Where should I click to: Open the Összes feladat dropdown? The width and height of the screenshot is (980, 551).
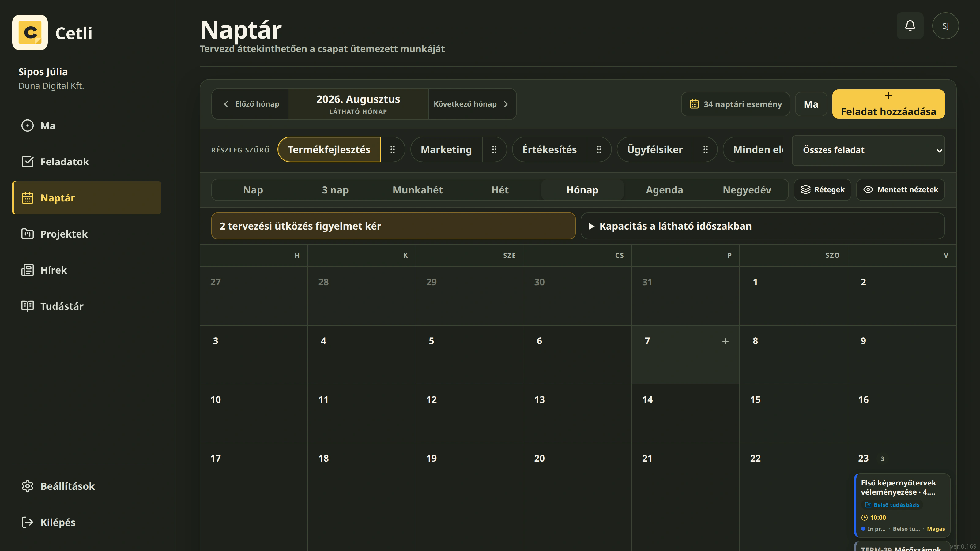pos(868,150)
